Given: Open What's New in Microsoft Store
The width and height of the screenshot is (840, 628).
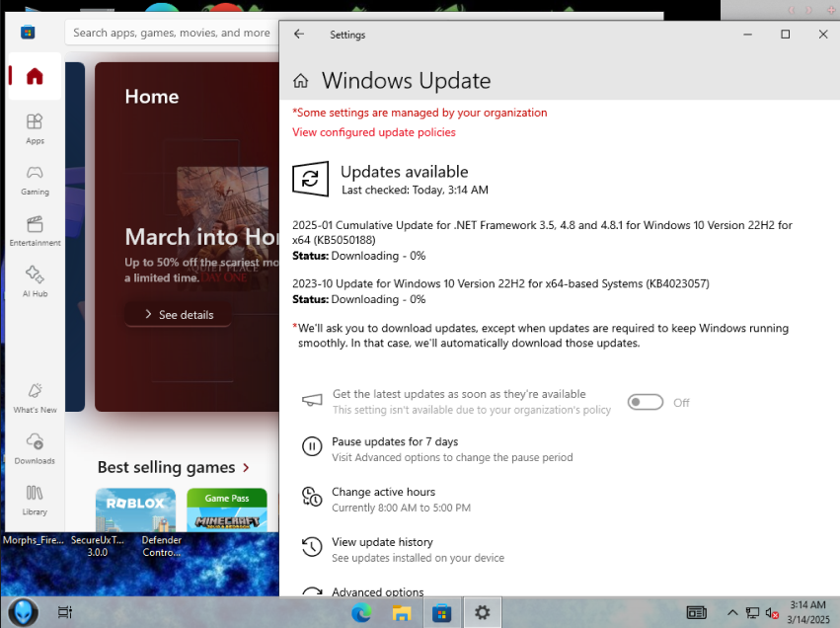Looking at the screenshot, I should (35, 398).
